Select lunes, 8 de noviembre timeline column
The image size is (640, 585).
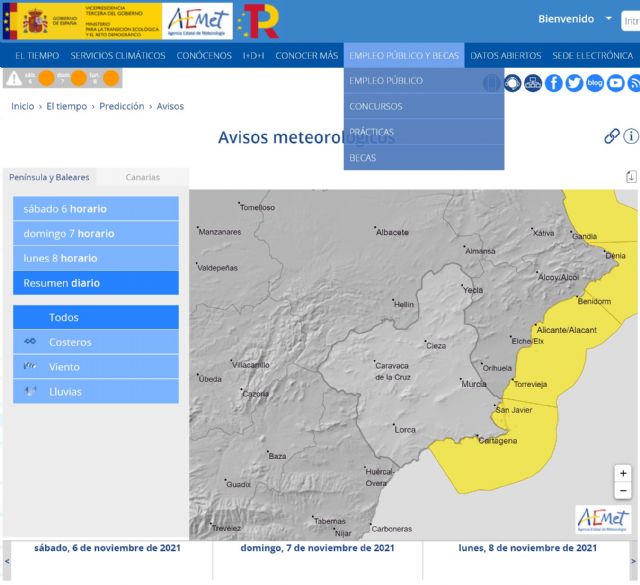[527, 561]
